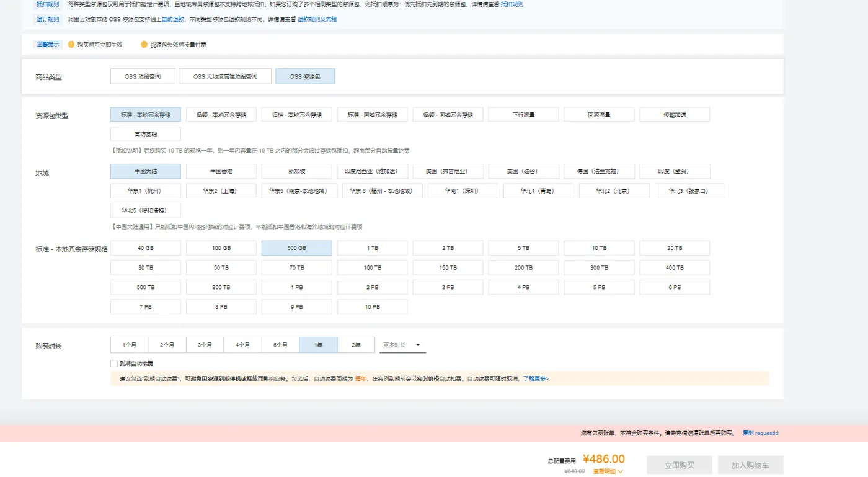Image resolution: width=868 pixels, height=477 pixels.
Task: Pick the 10 PB storage size
Action: (373, 307)
